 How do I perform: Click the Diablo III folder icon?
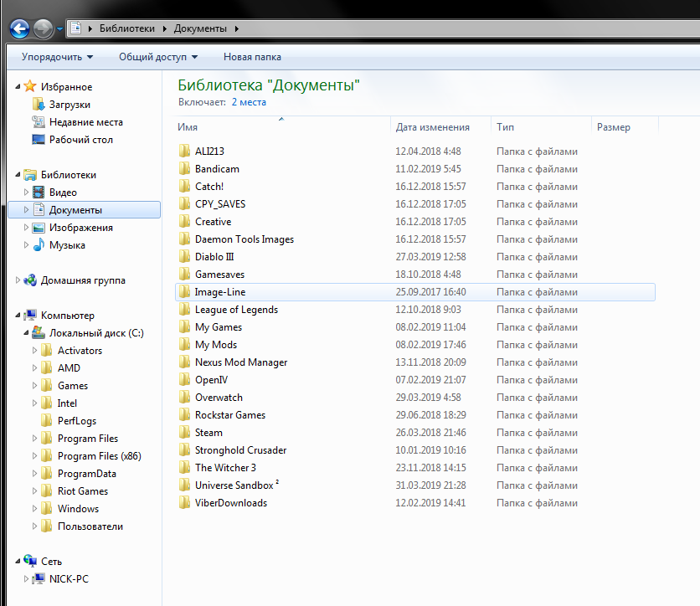(x=184, y=257)
